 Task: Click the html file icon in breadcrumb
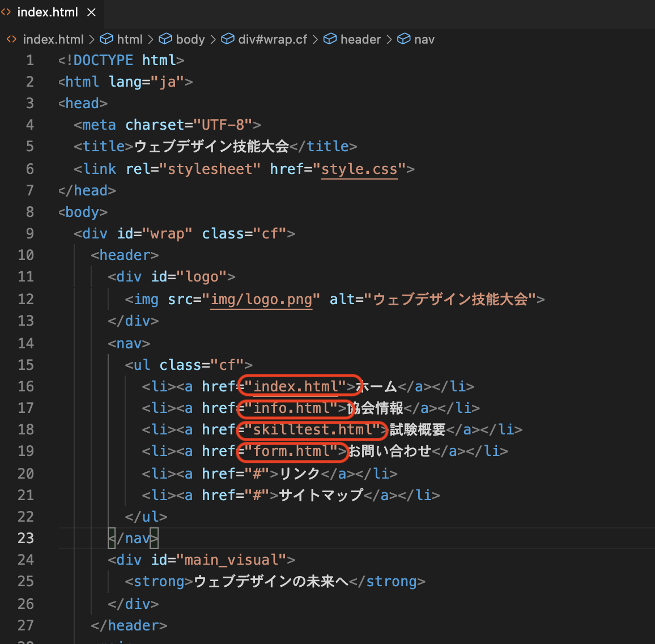point(12,39)
